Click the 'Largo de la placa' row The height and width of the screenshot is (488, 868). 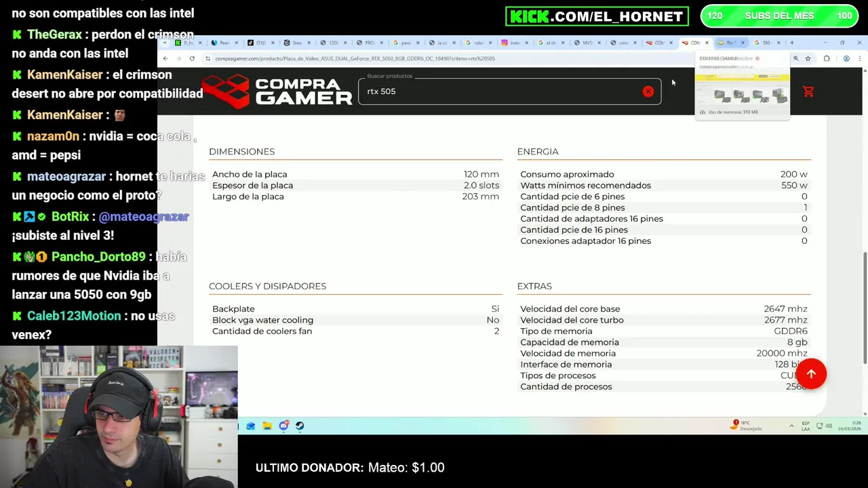[x=355, y=197]
